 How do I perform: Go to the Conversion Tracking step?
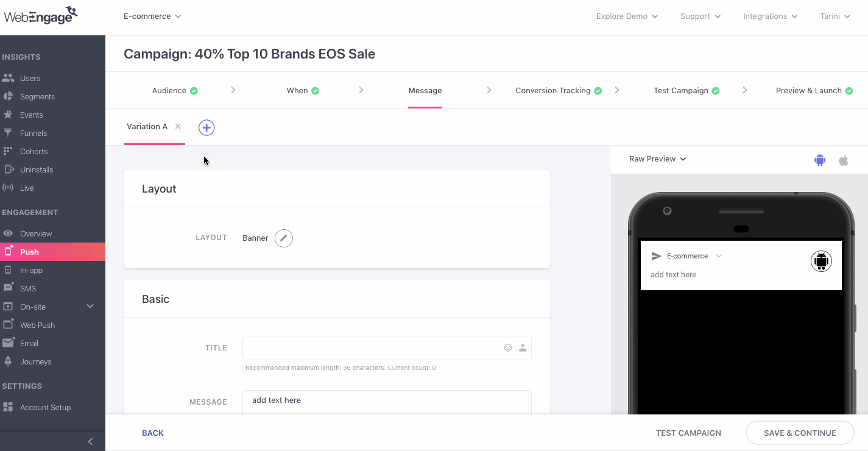(x=559, y=91)
